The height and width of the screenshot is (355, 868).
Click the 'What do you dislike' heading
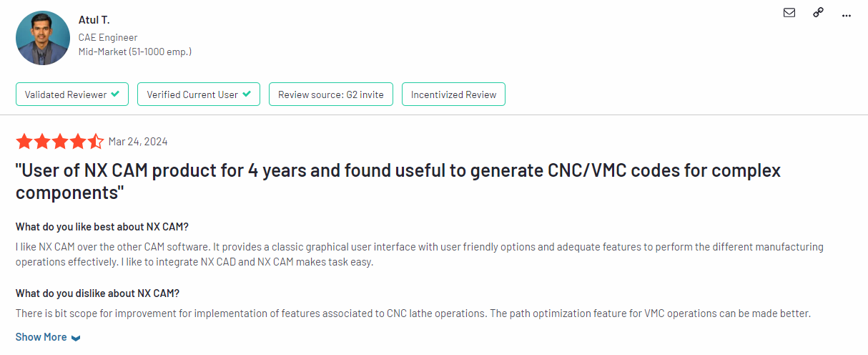(97, 293)
